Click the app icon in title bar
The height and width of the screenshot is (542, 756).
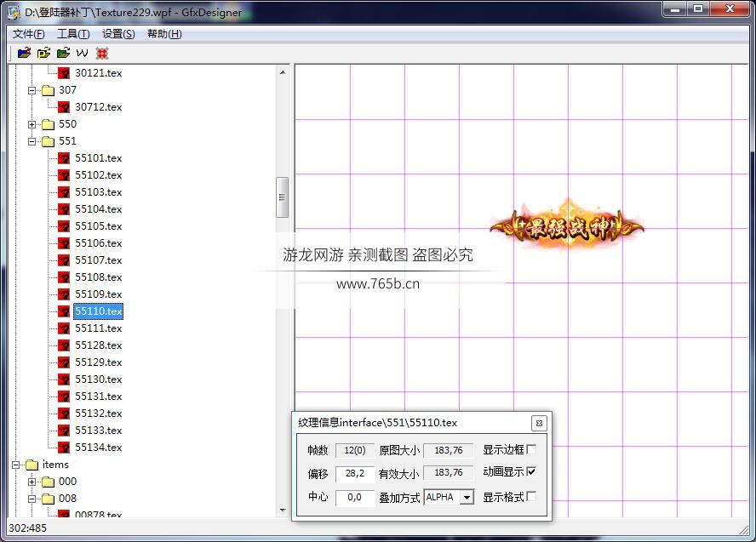point(14,12)
